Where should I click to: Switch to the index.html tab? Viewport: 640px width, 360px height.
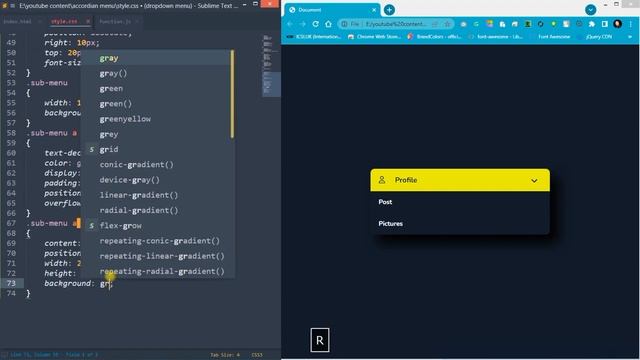18,21
